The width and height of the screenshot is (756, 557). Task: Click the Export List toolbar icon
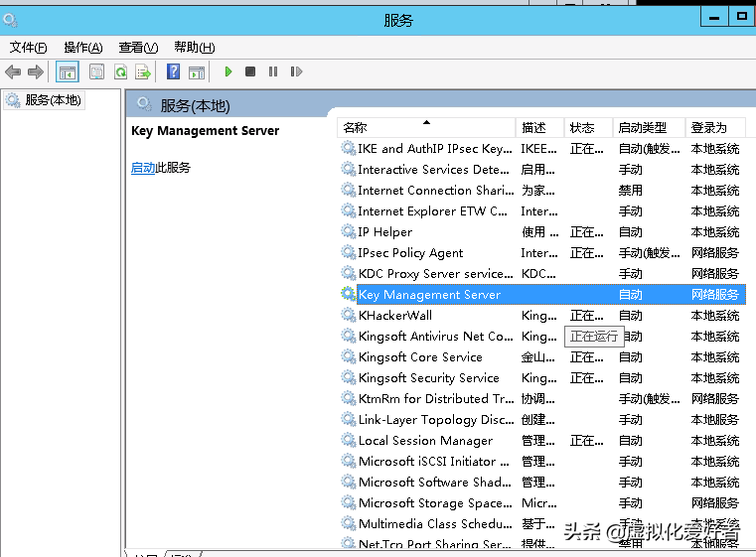(x=143, y=72)
